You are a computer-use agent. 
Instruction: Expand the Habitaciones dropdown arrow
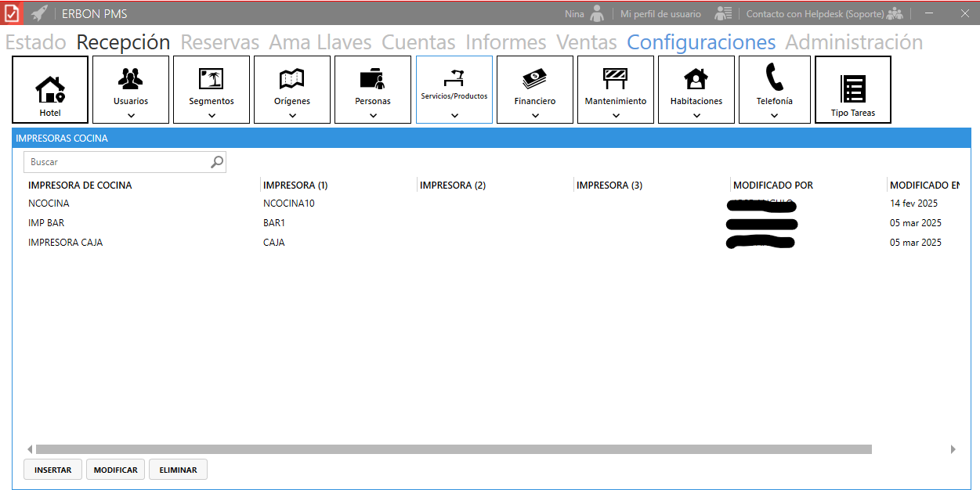696,116
